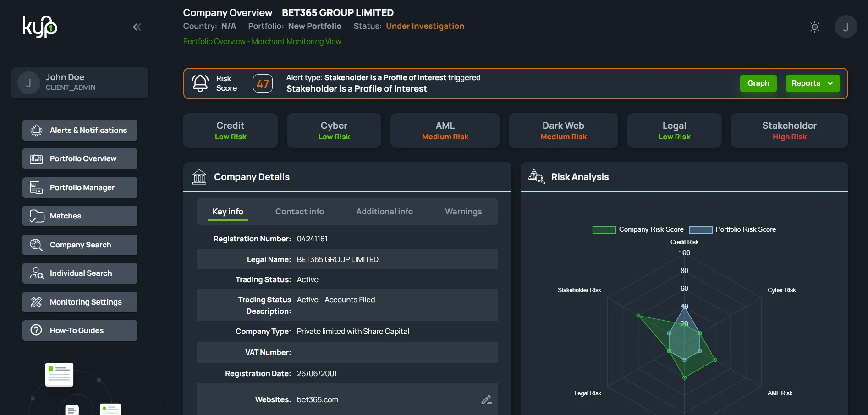Click the Legal Risk axis label on the chart

click(588, 393)
